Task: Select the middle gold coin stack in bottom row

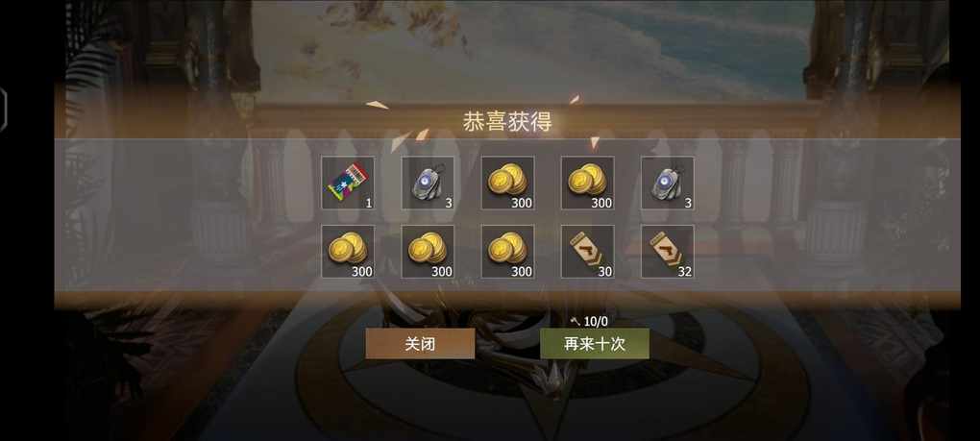Action: tap(428, 251)
